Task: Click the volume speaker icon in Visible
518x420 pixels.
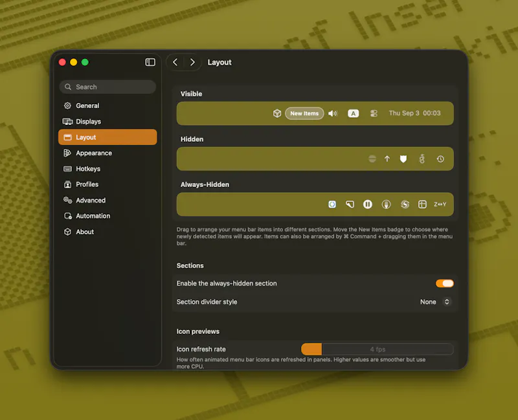Action: tap(333, 113)
